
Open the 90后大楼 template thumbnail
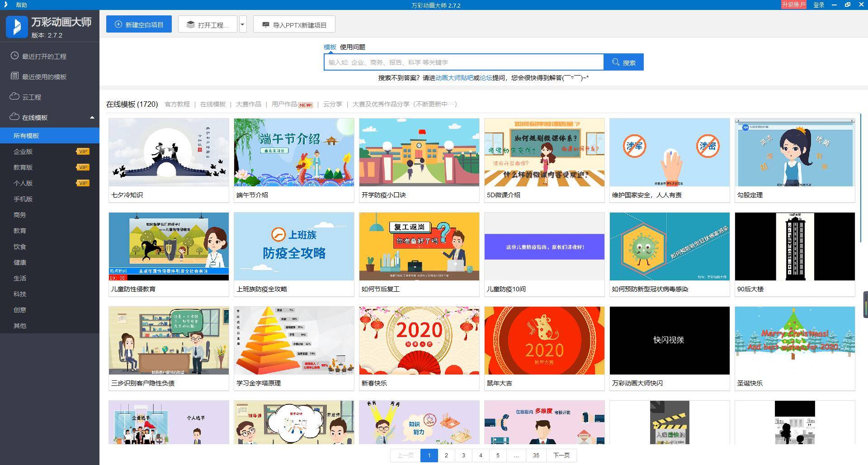(x=795, y=247)
